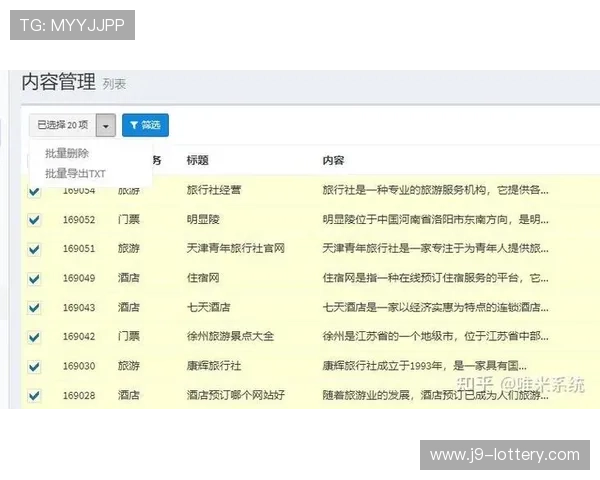Uncheck the checkbox for row 169028

34,395
